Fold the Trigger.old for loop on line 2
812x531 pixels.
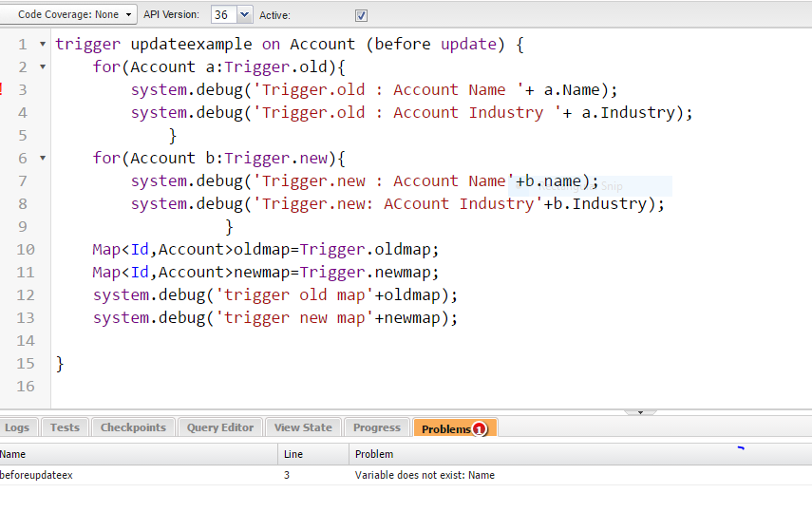tap(43, 67)
